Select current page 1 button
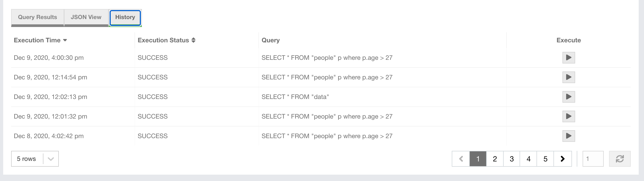Screen dimensions: 644x181 point(478,159)
